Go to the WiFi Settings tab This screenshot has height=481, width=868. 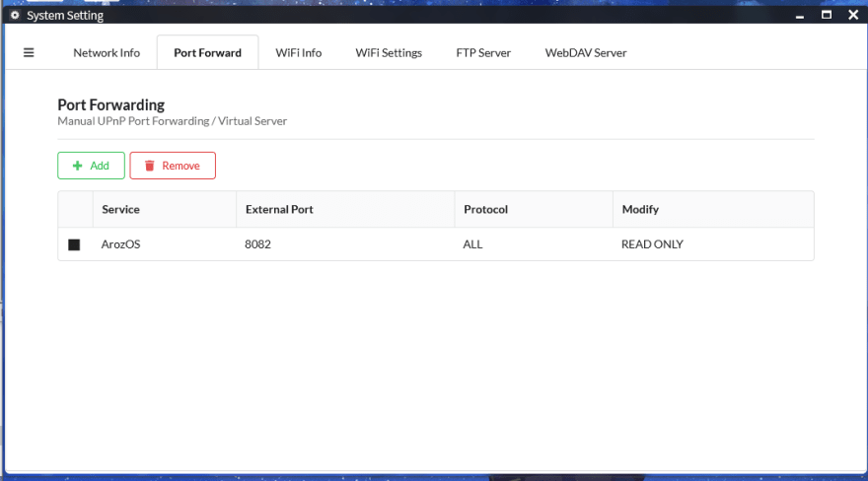(x=389, y=52)
